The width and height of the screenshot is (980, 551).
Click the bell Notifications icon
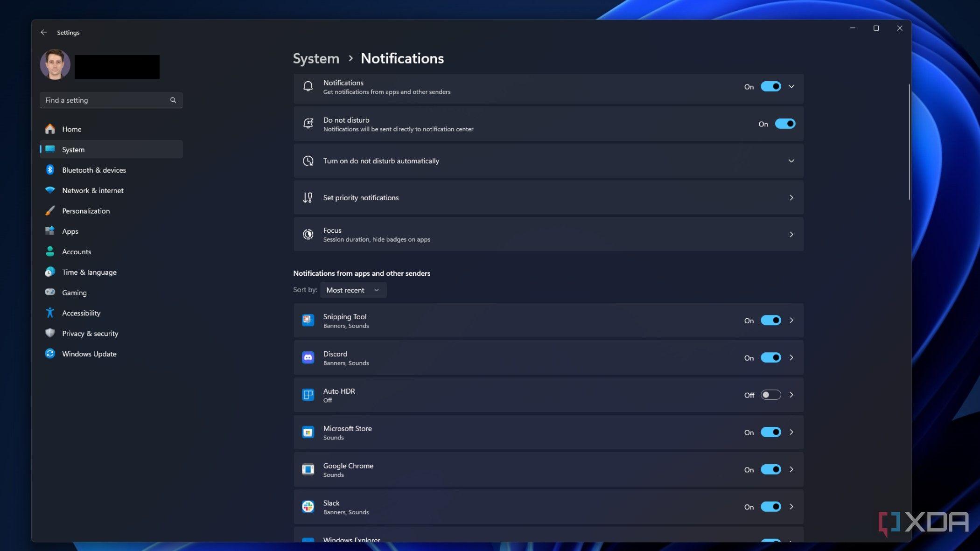pos(308,86)
